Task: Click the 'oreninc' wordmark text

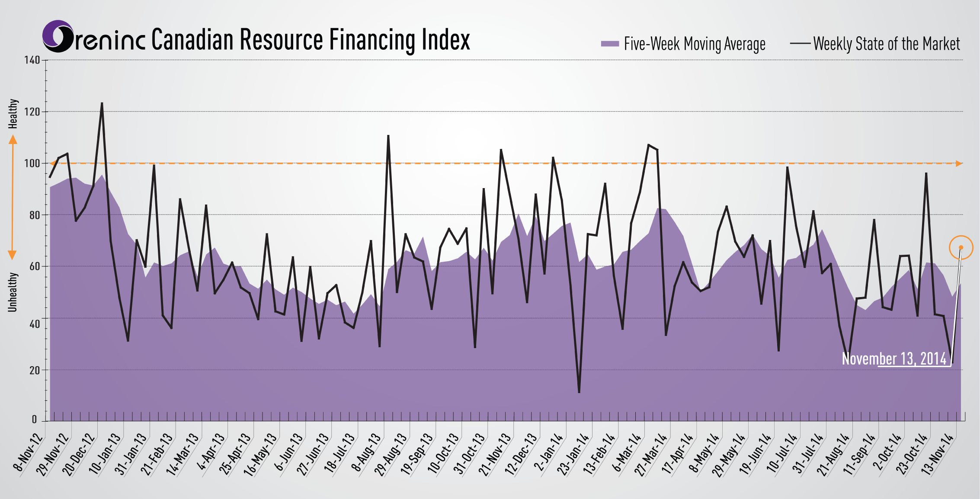Action: (110, 42)
